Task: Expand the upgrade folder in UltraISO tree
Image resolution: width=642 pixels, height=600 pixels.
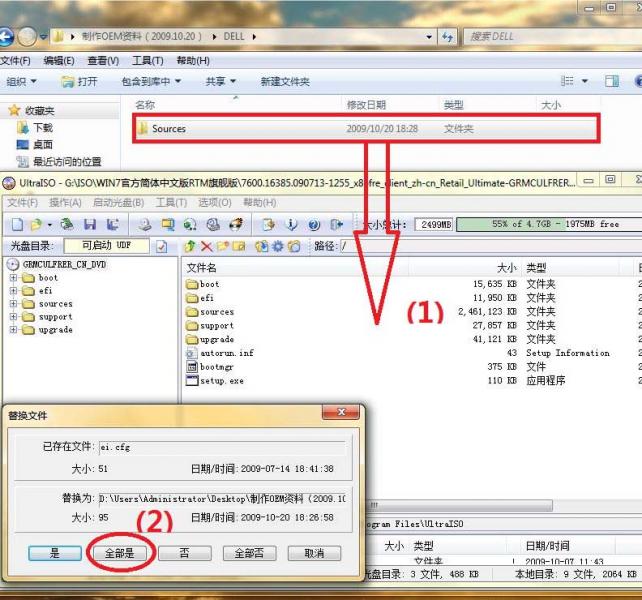Action: [x=13, y=330]
